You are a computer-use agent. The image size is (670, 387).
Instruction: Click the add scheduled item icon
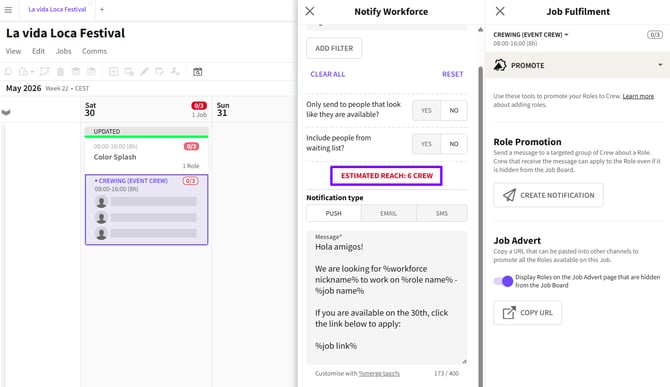(x=129, y=72)
